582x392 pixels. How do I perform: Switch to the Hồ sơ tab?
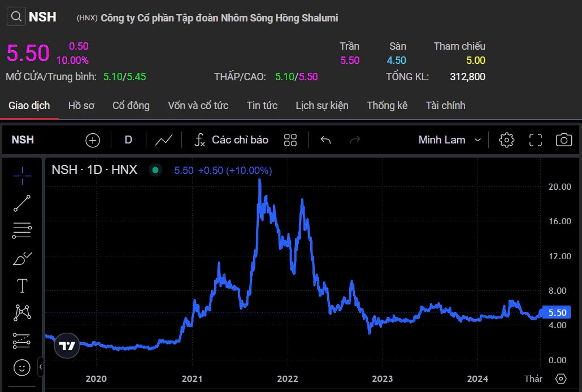coord(81,106)
